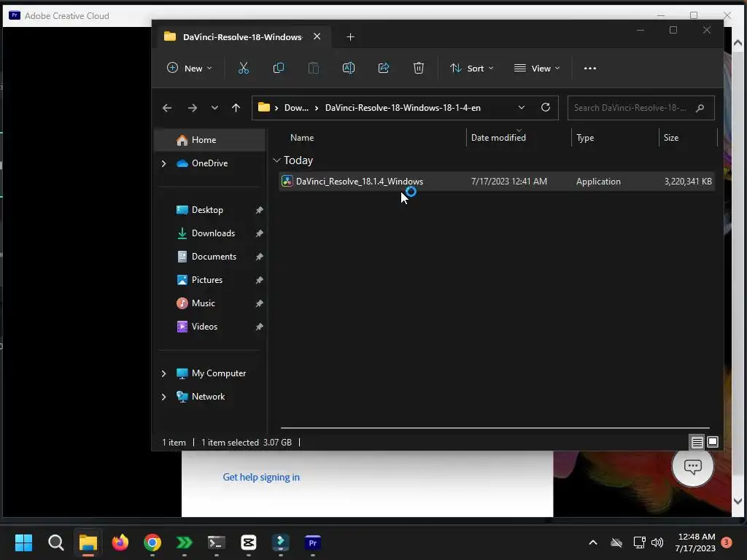The height and width of the screenshot is (560, 747).
Task: Open File Explorer from the taskbar
Action: coord(88,542)
